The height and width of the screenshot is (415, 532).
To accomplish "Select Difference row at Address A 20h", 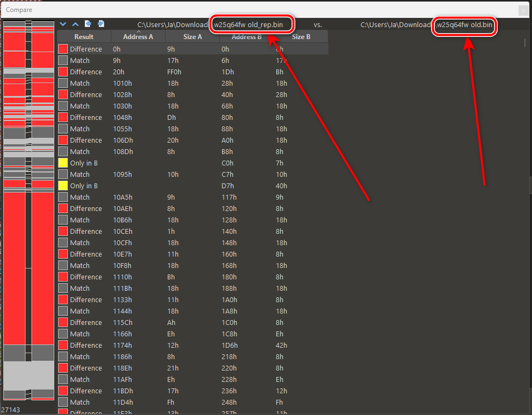I will (x=193, y=72).
